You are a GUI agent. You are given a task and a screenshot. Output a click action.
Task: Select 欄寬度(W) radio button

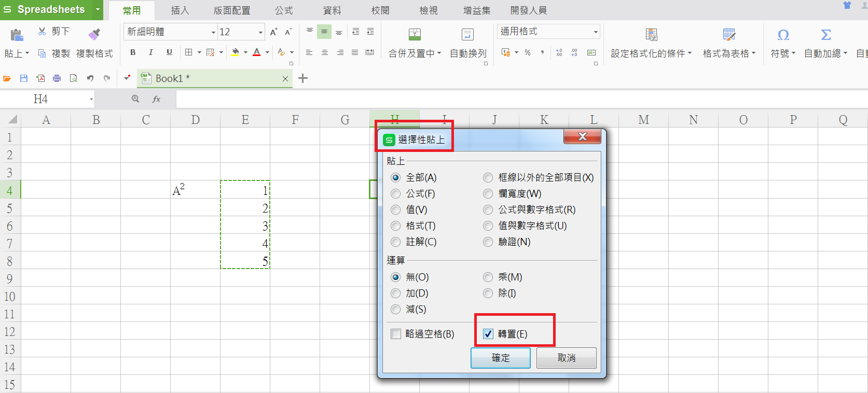coord(488,194)
